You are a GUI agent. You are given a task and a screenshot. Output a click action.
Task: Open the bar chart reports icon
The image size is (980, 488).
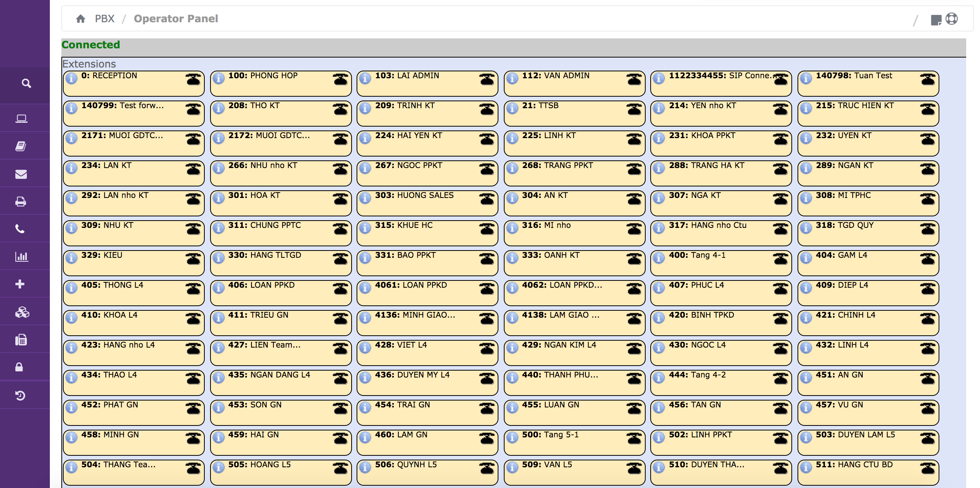pos(21,257)
